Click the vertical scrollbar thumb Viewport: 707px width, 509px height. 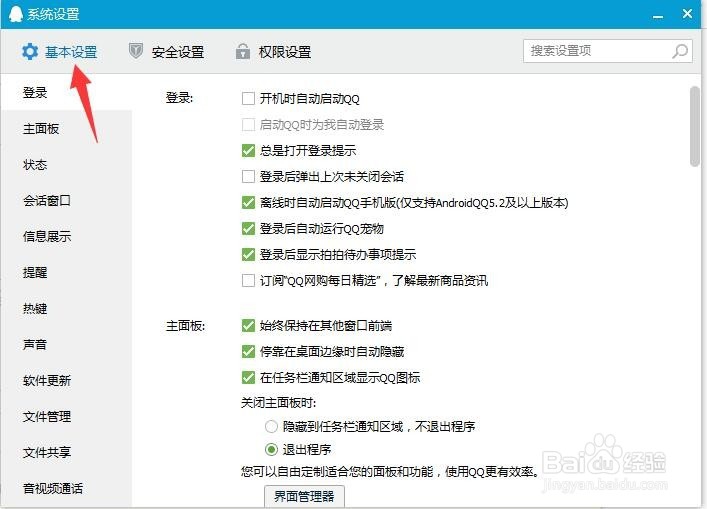[x=695, y=127]
